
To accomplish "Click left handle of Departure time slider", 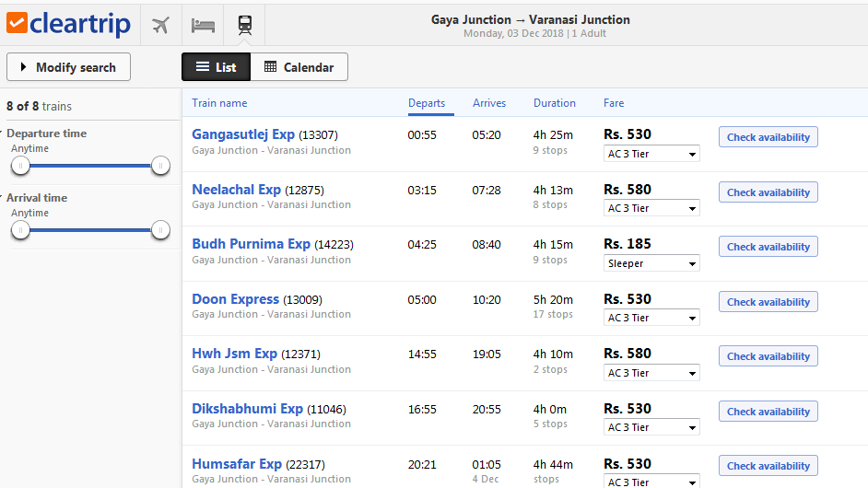I will click(x=20, y=166).
